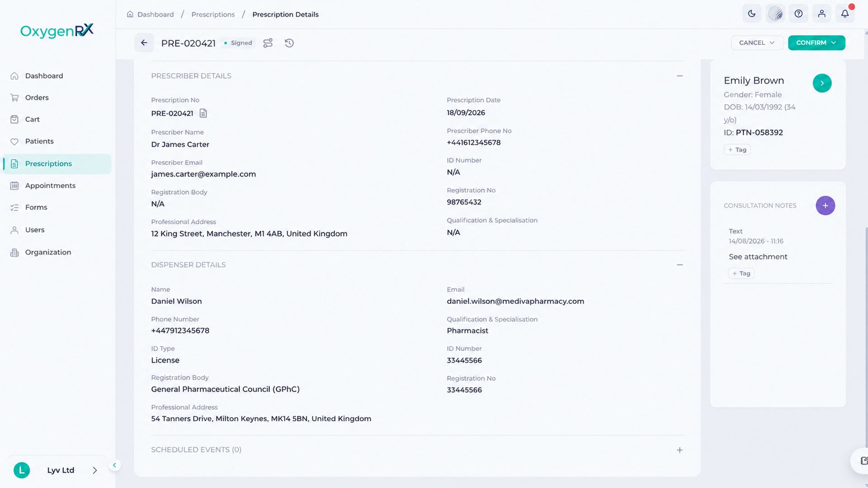This screenshot has width=868, height=488.
Task: Go back with the left arrow button
Action: point(144,43)
